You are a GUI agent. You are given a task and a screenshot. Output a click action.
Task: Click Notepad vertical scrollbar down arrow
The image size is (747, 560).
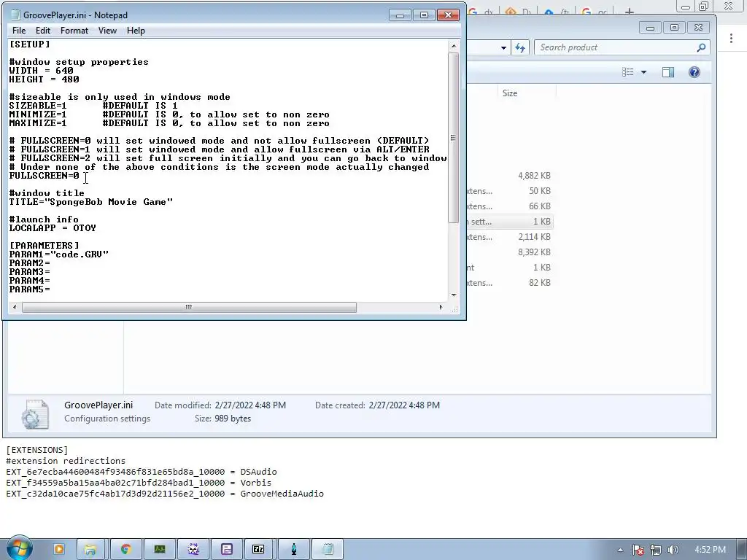[454, 295]
